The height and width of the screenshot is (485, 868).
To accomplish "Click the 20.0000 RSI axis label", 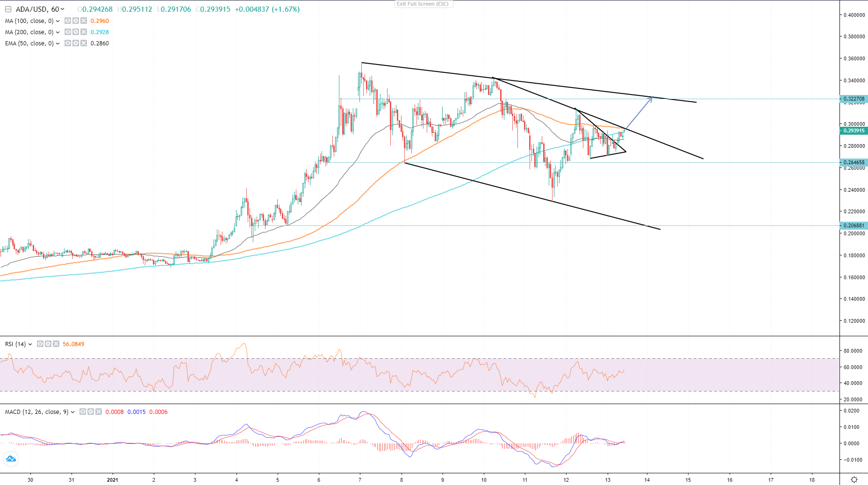I will (853, 399).
